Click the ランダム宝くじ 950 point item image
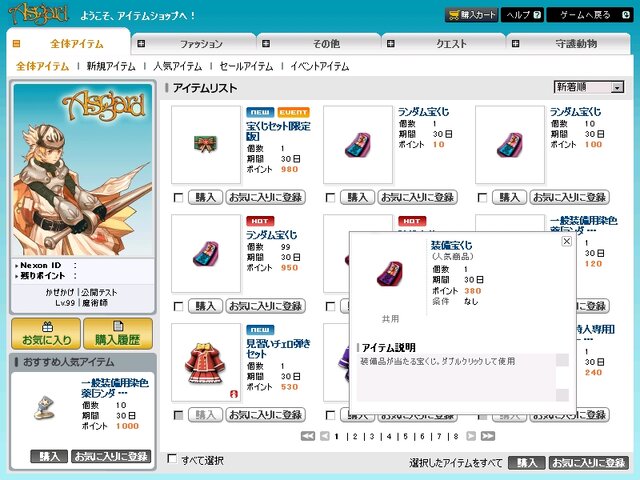640x480 pixels. pyautogui.click(x=206, y=253)
